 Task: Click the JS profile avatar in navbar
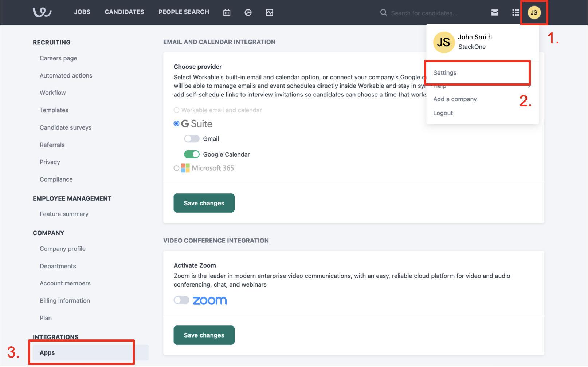tap(534, 13)
